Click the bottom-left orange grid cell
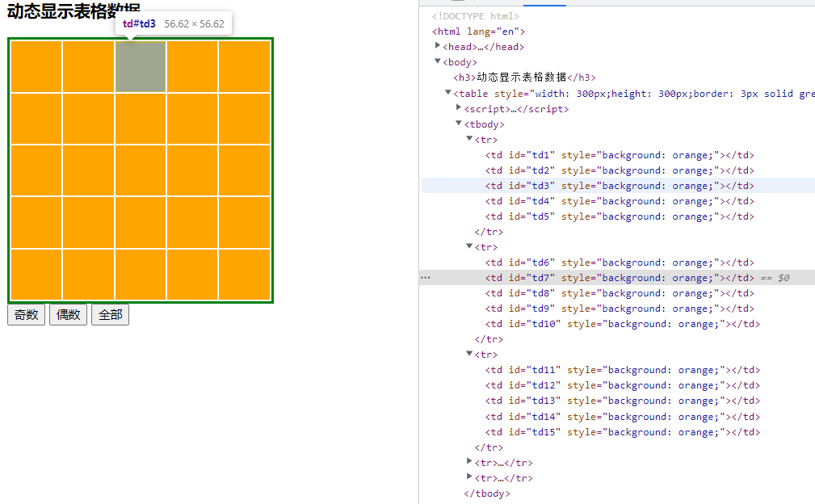The height and width of the screenshot is (504, 815). (x=36, y=275)
